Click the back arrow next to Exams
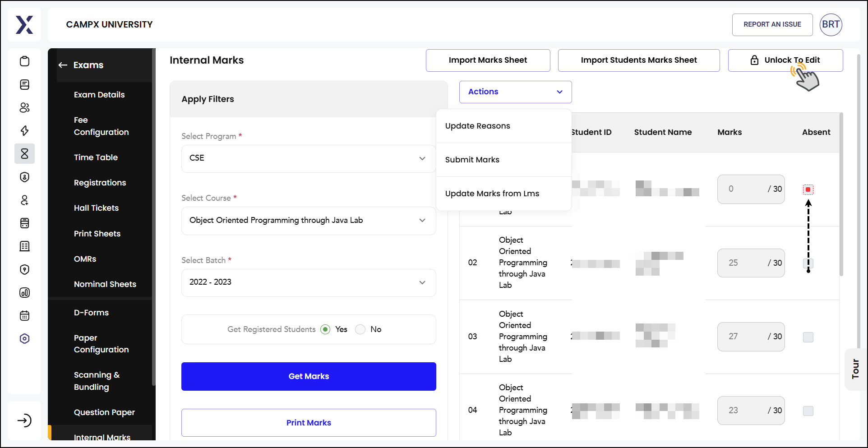Image resolution: width=868 pixels, height=448 pixels. click(x=63, y=65)
